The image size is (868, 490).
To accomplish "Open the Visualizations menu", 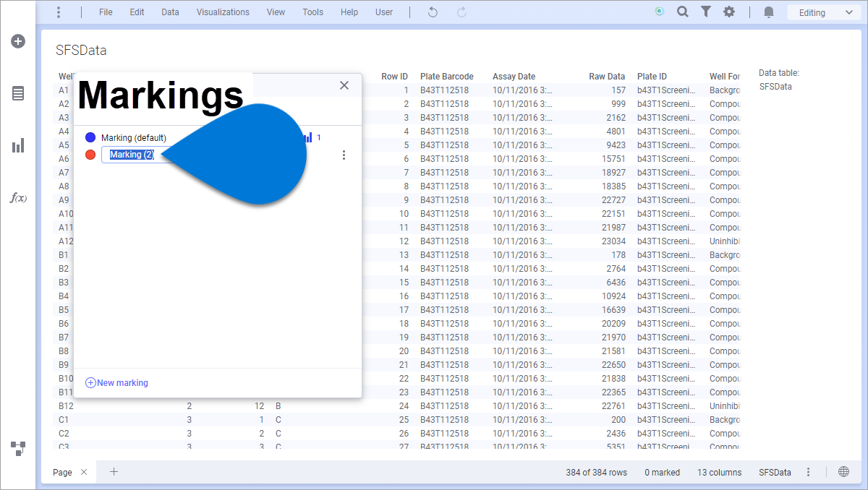I will tap(223, 12).
